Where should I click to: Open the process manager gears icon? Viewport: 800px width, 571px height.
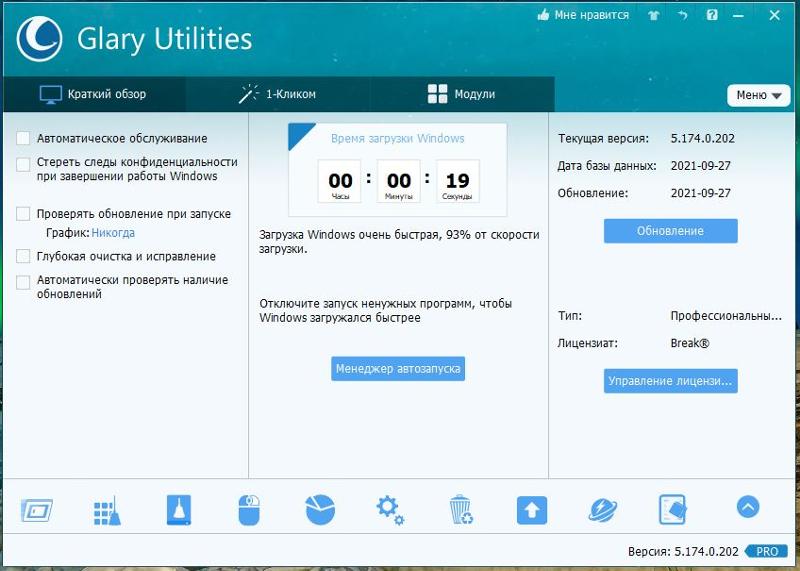click(390, 510)
